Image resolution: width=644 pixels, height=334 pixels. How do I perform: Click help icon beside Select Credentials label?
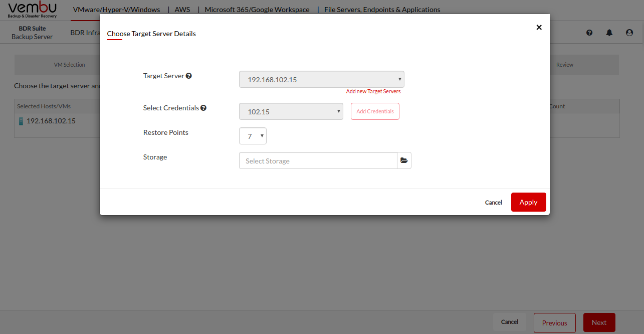[x=203, y=108]
